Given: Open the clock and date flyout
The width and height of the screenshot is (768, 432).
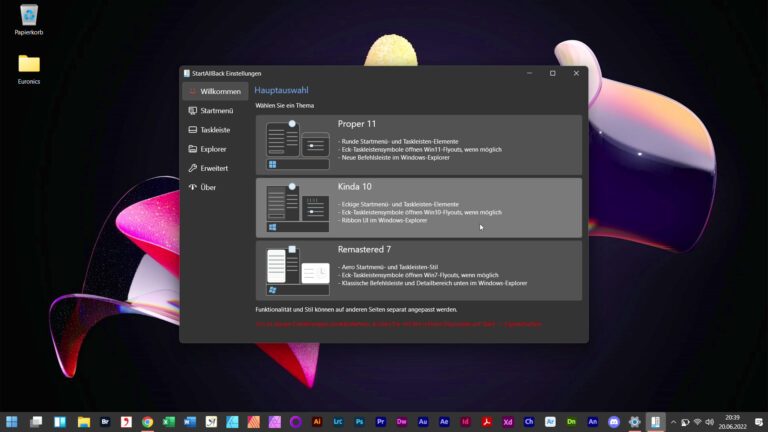Looking at the screenshot, I should point(732,422).
